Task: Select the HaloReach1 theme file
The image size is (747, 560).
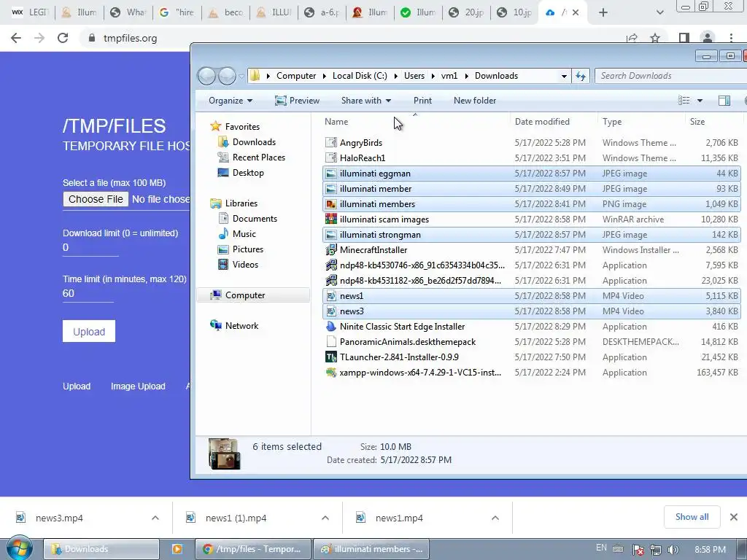Action: click(x=531, y=158)
